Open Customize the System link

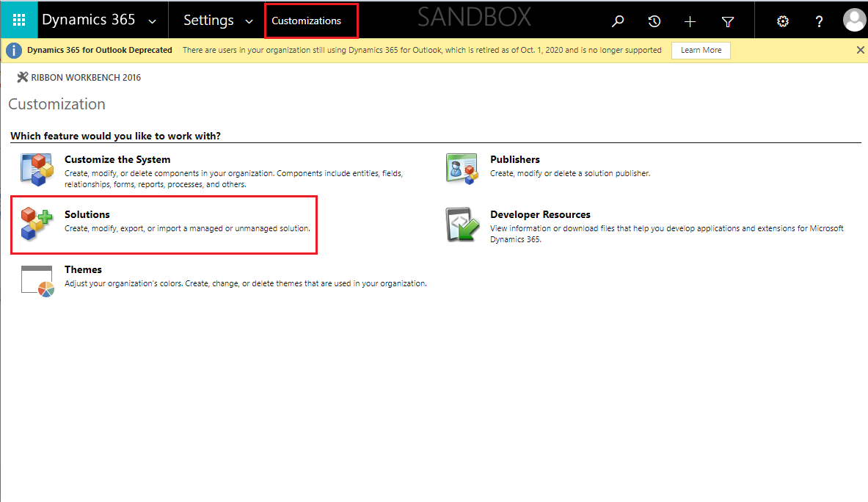(x=117, y=159)
